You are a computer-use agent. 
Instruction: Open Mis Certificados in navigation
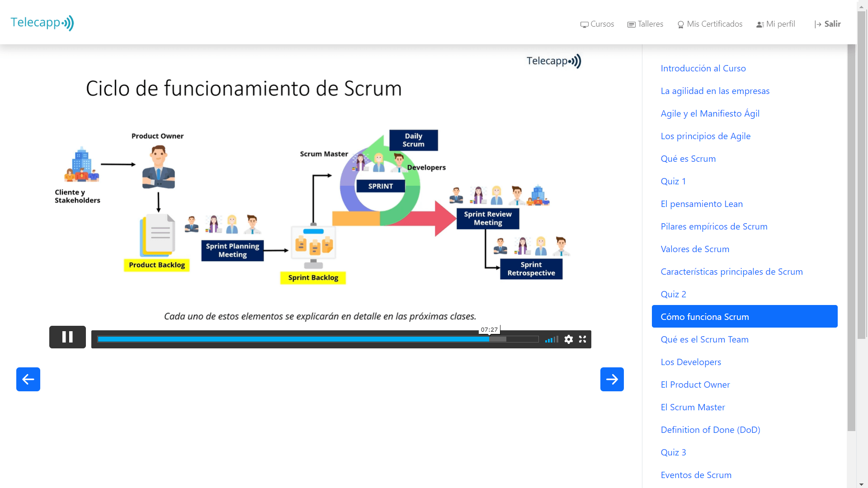point(710,24)
